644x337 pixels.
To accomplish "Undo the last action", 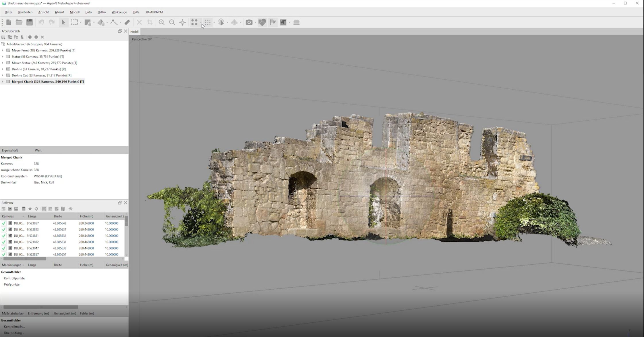I will 41,22.
